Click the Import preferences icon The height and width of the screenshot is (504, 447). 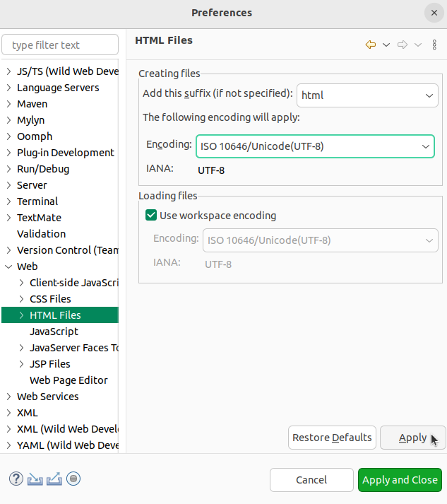[35, 479]
